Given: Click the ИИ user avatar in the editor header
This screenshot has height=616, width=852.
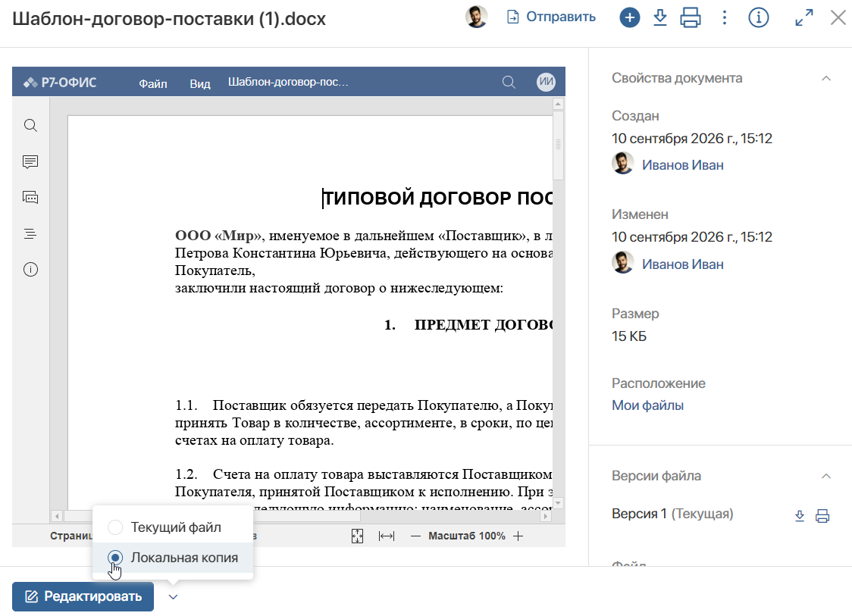Looking at the screenshot, I should (x=546, y=82).
